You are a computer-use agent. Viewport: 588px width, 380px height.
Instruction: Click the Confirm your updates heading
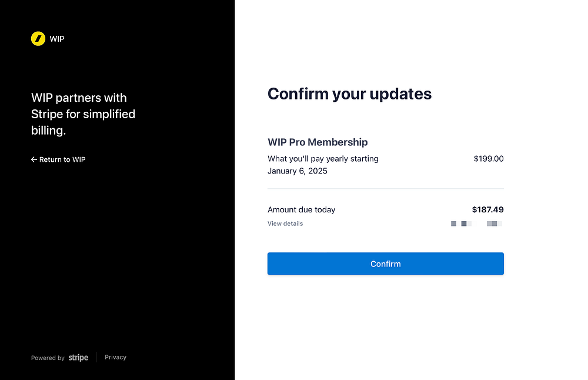[349, 94]
